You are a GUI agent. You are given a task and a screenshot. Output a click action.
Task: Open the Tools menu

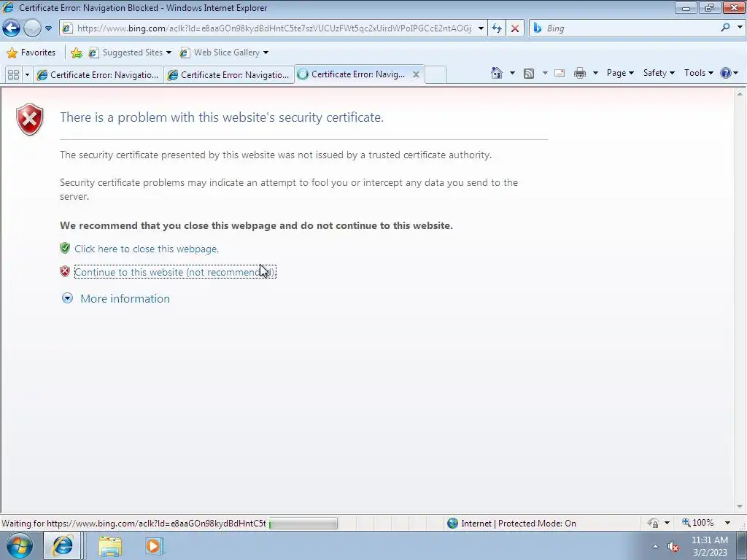698,73
